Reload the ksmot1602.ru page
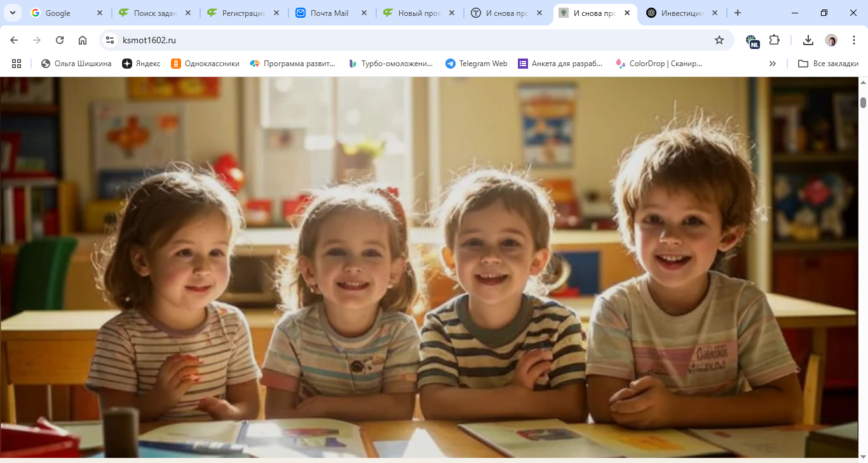This screenshot has height=463, width=868. click(x=60, y=40)
